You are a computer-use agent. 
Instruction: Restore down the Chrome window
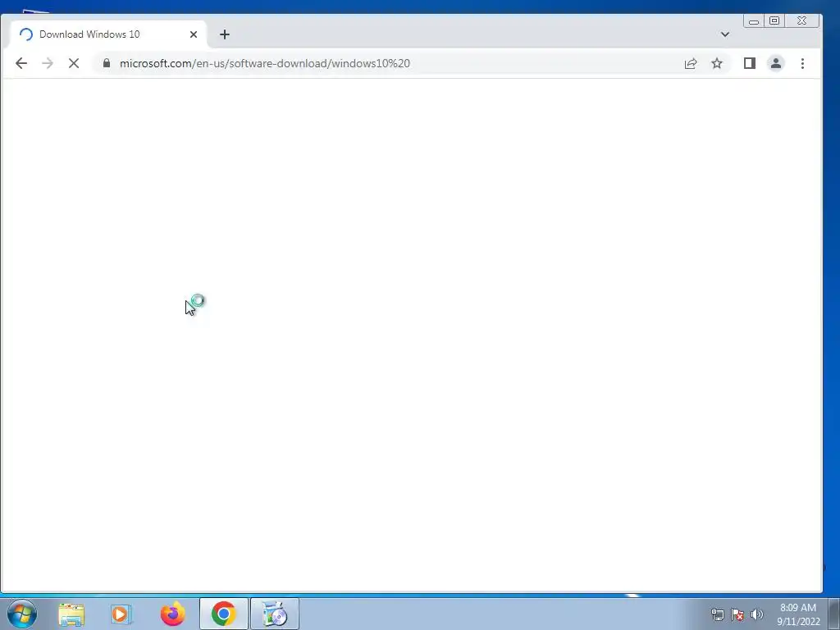pos(774,21)
